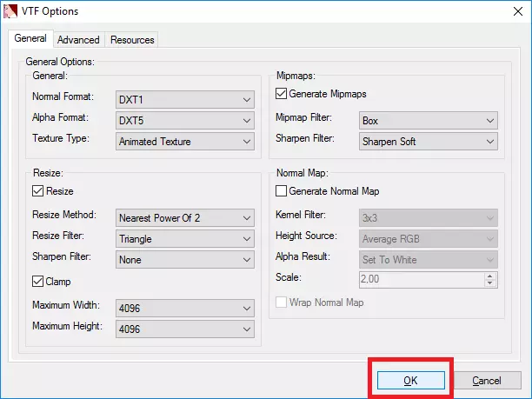Click the VTF Options app icon in title bar

pyautogui.click(x=10, y=10)
